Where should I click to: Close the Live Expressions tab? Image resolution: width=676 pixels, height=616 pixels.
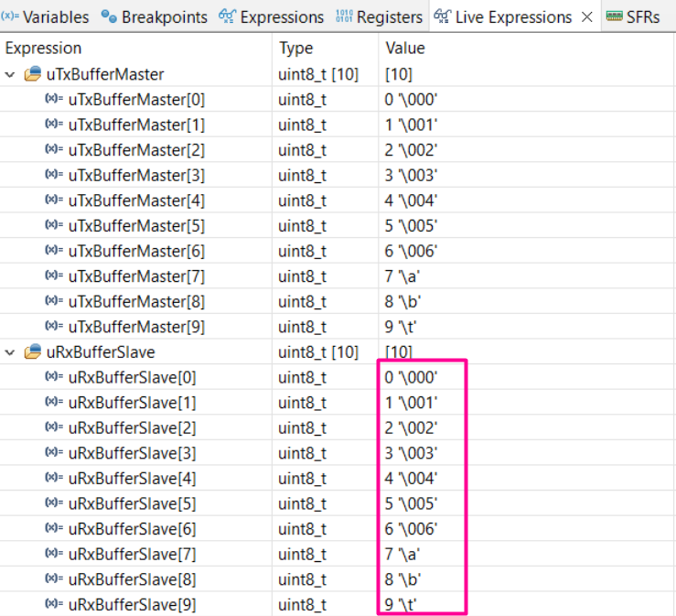[586, 16]
